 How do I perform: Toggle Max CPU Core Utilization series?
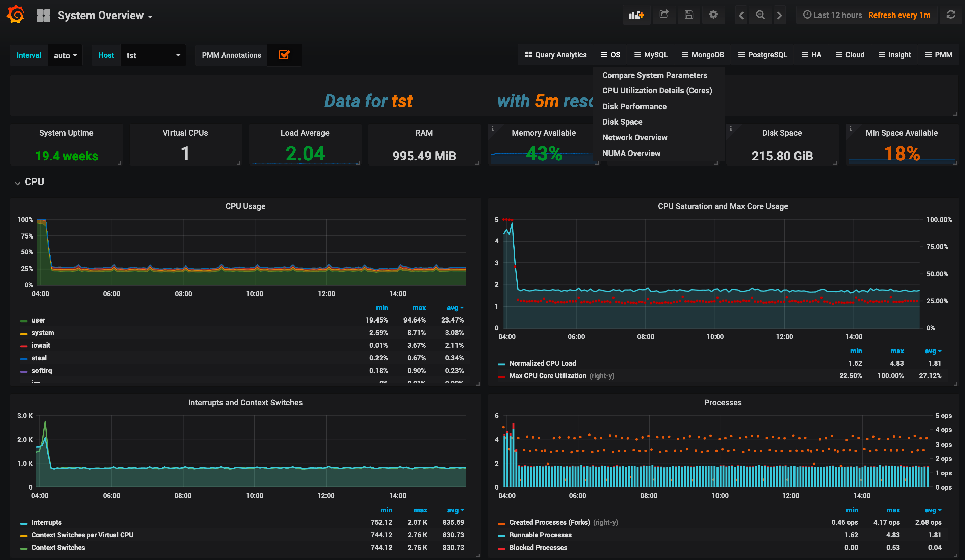coord(548,375)
